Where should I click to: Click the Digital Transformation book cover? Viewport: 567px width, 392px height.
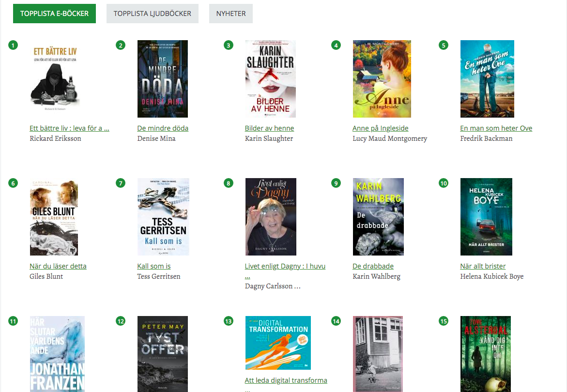tap(278, 343)
